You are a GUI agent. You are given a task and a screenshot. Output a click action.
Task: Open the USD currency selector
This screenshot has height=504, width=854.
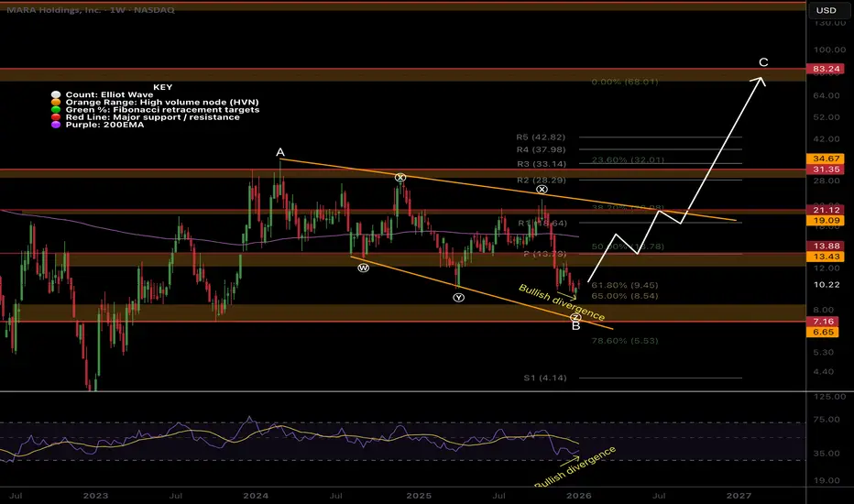[826, 10]
